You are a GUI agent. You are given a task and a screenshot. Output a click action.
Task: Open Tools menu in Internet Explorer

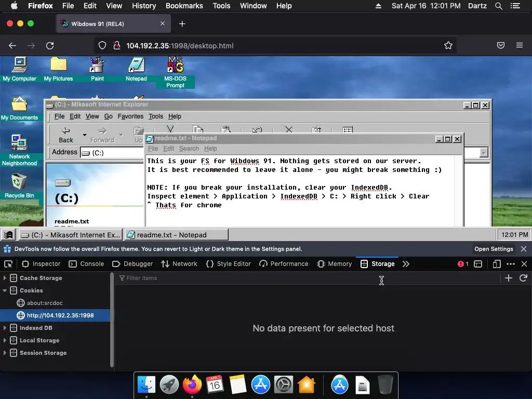click(156, 116)
